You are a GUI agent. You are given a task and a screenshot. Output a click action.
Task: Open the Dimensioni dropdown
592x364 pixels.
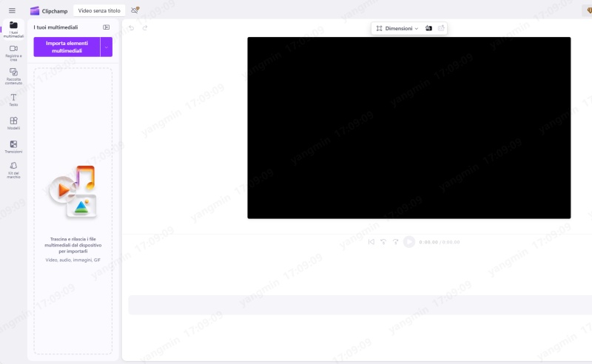(397, 28)
